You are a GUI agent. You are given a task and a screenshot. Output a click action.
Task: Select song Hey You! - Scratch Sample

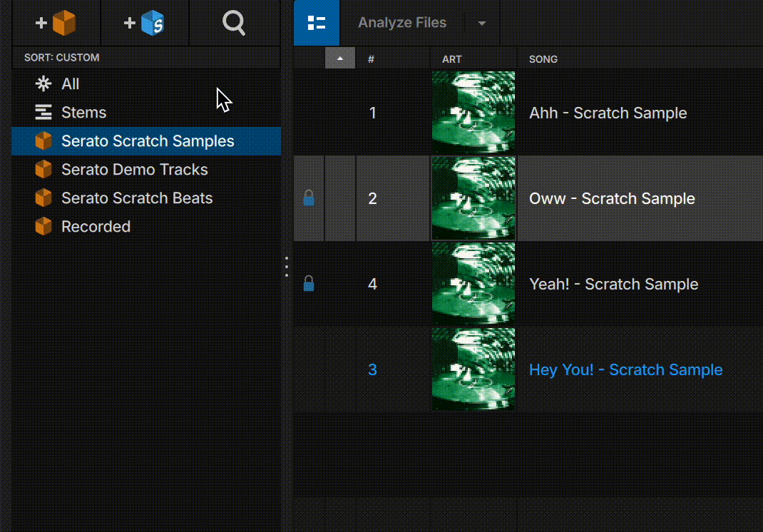coord(626,369)
